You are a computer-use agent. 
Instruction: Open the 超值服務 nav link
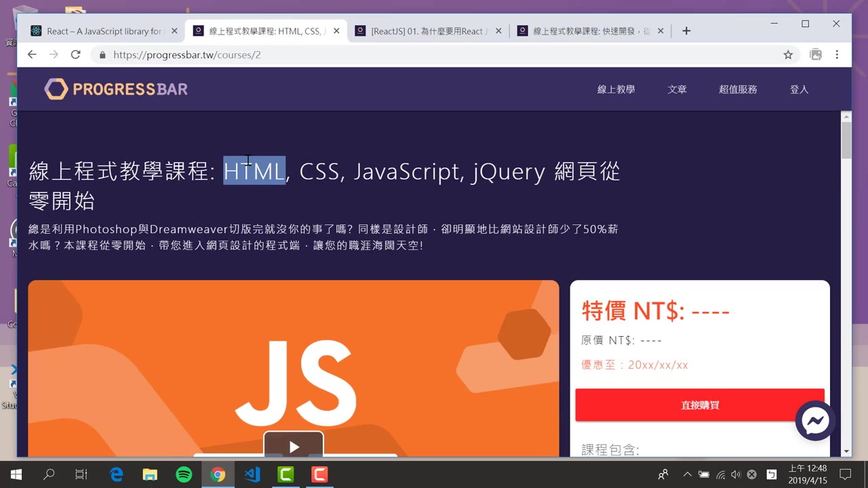pos(738,89)
